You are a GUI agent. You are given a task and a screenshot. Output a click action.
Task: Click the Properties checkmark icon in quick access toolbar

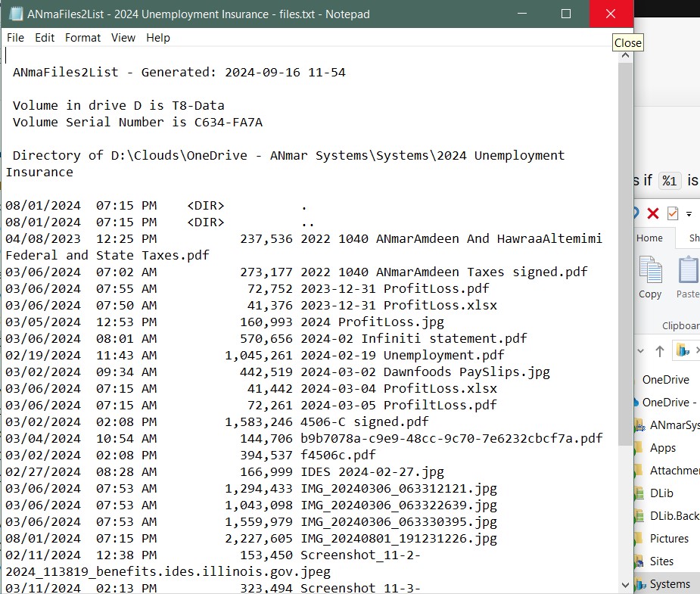coord(673,213)
